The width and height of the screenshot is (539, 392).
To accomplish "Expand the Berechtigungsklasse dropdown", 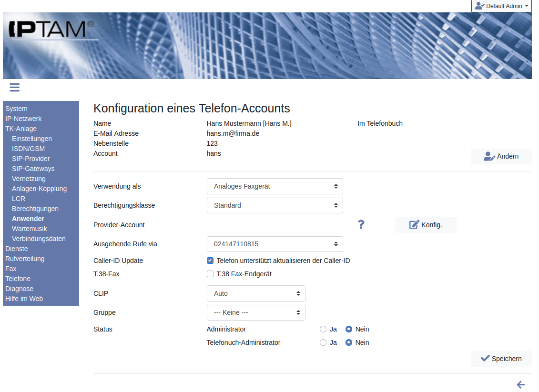I will point(275,205).
